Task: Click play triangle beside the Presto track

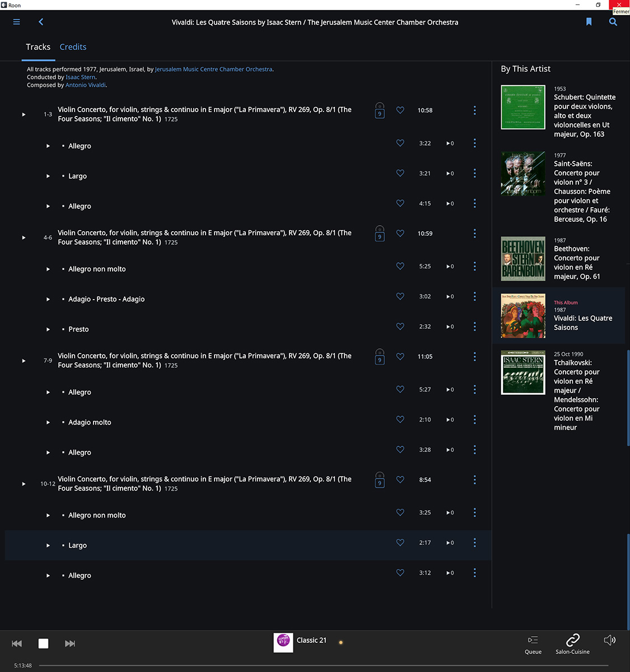Action: point(48,330)
